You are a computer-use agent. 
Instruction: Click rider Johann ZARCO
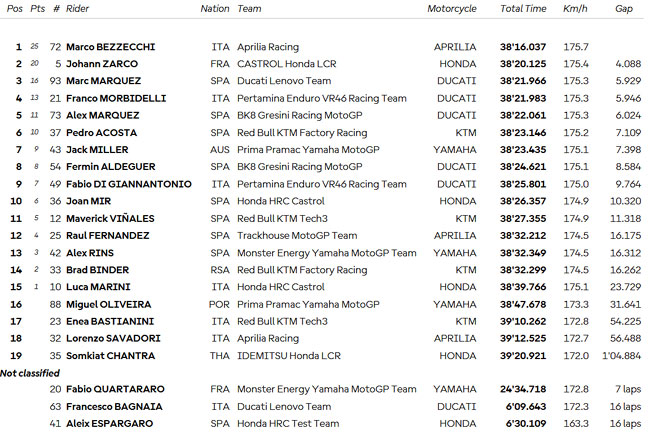pos(102,64)
